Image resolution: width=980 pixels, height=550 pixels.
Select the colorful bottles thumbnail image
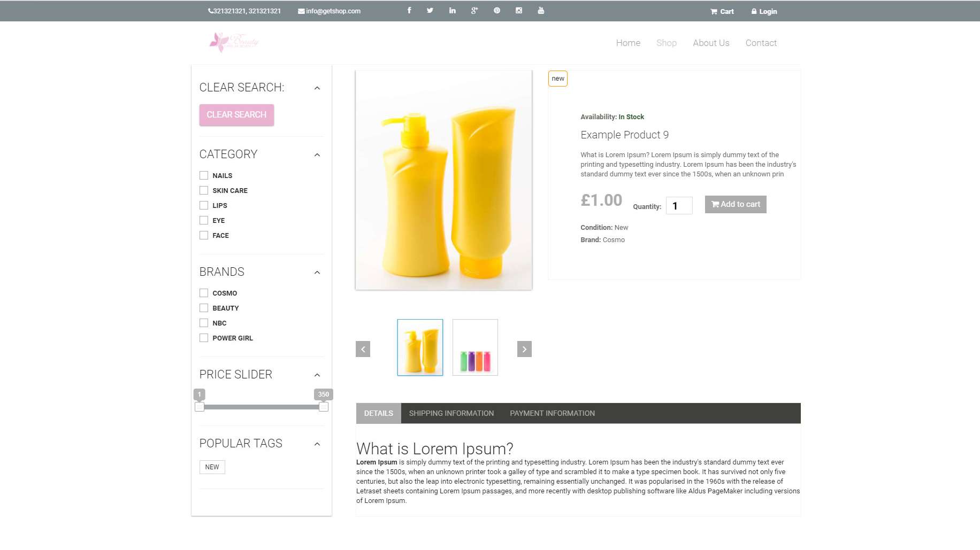[x=475, y=347]
